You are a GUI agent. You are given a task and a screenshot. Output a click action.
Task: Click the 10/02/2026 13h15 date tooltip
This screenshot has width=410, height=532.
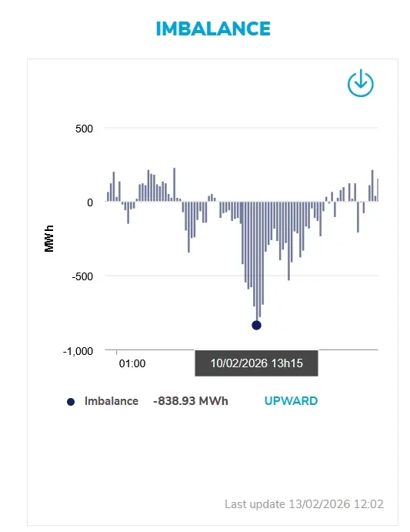pyautogui.click(x=256, y=363)
